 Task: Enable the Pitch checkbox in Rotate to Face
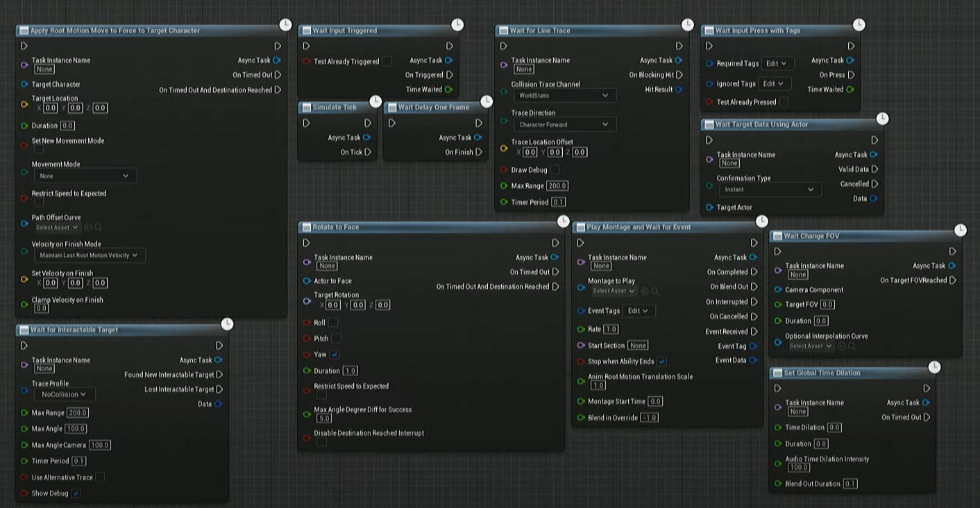coord(336,339)
